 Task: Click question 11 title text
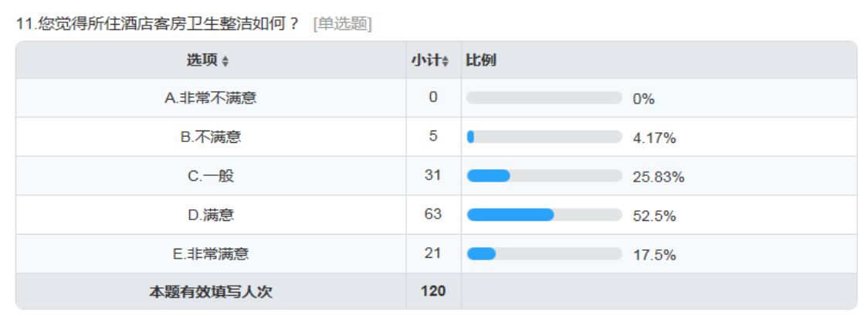pyautogui.click(x=158, y=25)
